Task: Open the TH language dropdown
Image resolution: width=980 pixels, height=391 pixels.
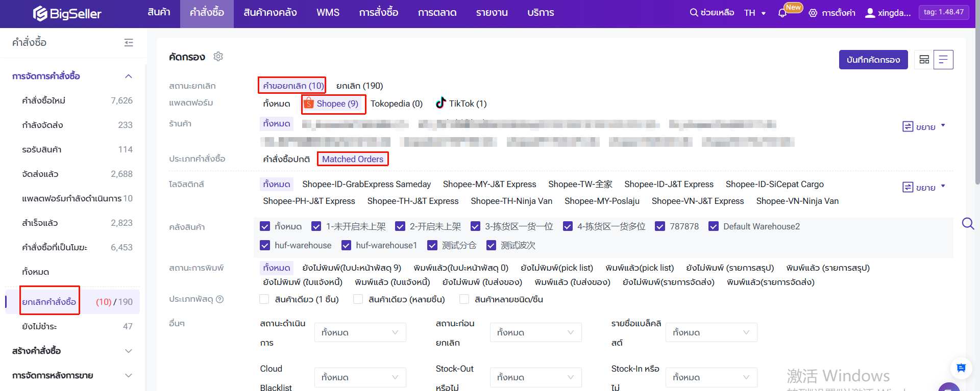Action: [x=755, y=13]
